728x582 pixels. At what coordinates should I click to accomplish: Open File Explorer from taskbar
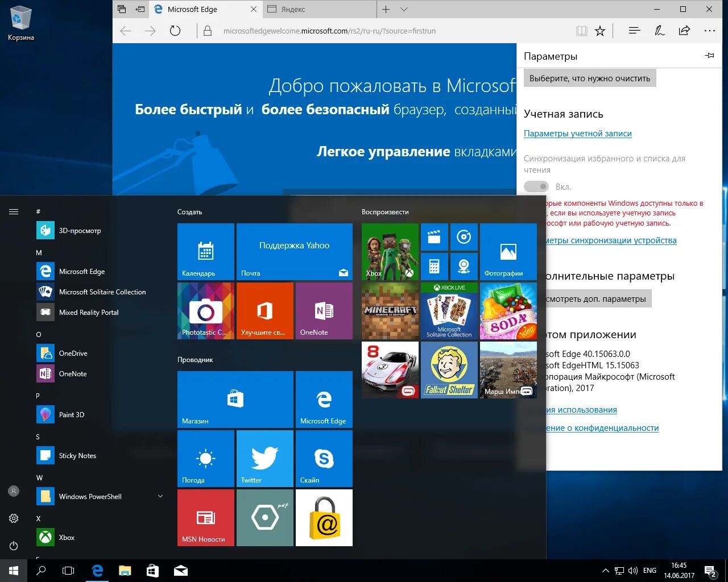[125, 571]
